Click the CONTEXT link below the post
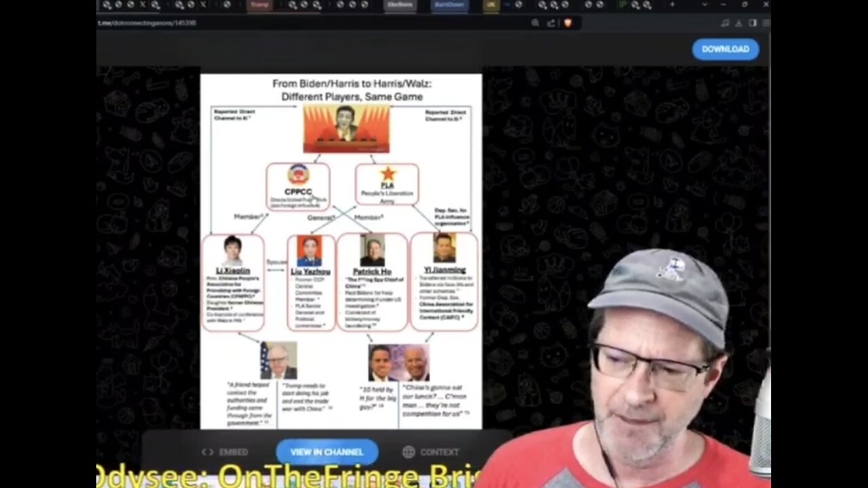Viewport: 868px width, 488px height. [x=439, y=452]
